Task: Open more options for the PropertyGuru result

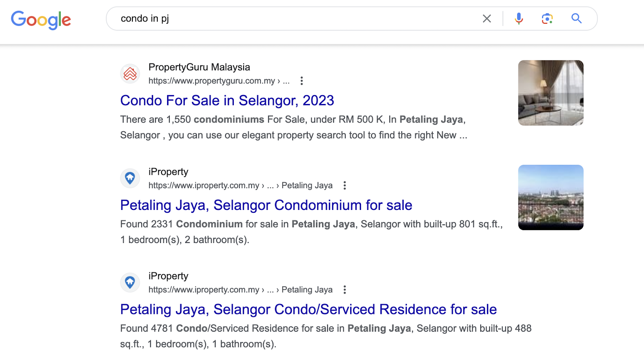Action: click(301, 81)
